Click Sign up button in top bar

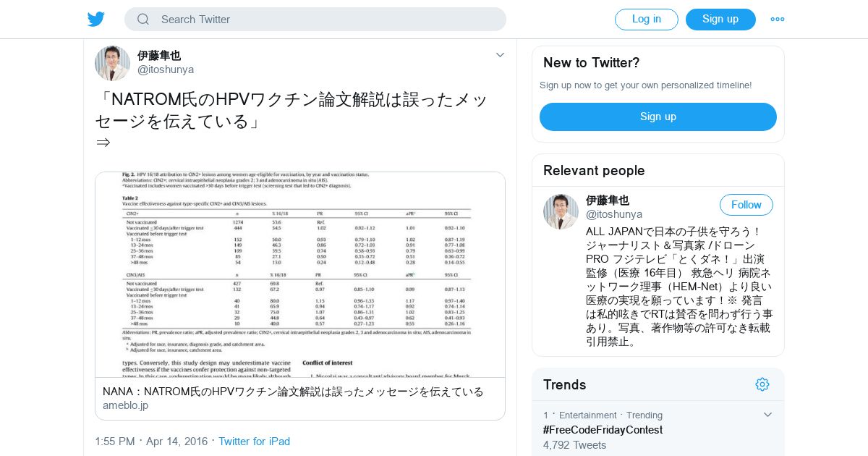pos(720,20)
